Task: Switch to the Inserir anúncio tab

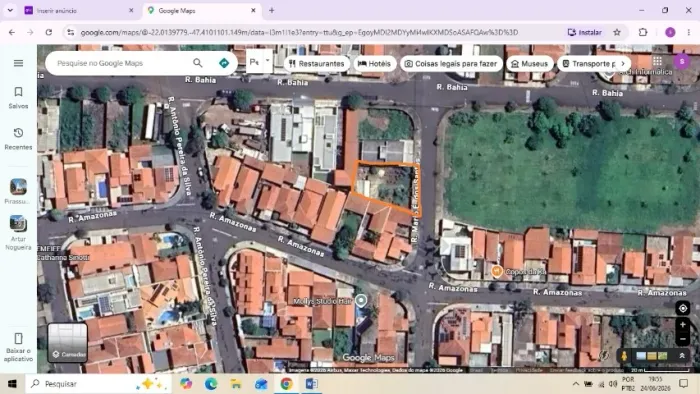Action: [x=78, y=10]
